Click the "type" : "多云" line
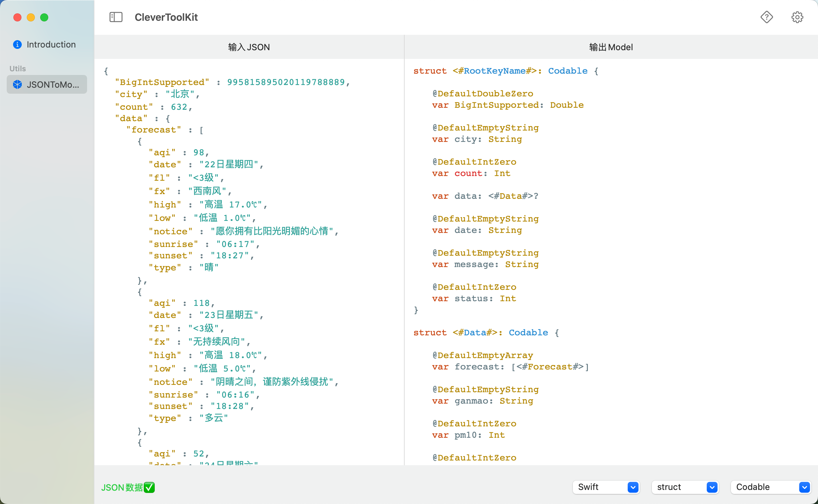This screenshot has height=504, width=818. (188, 418)
